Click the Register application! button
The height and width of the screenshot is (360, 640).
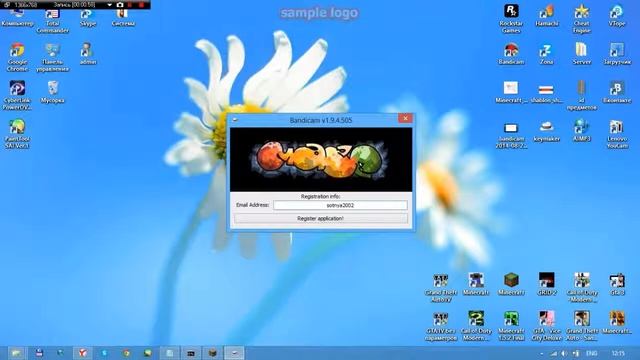pyautogui.click(x=321, y=218)
